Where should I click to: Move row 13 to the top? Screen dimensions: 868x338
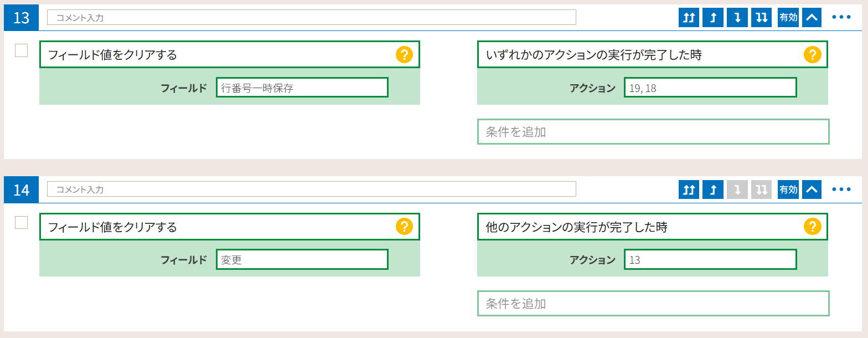(689, 17)
